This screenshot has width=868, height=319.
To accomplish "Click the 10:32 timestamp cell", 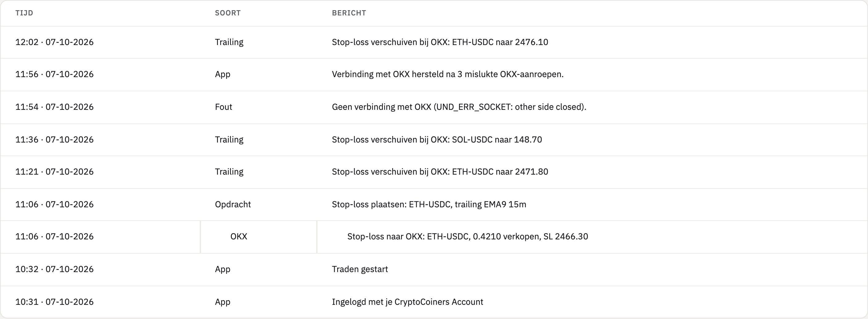I will coord(54,269).
